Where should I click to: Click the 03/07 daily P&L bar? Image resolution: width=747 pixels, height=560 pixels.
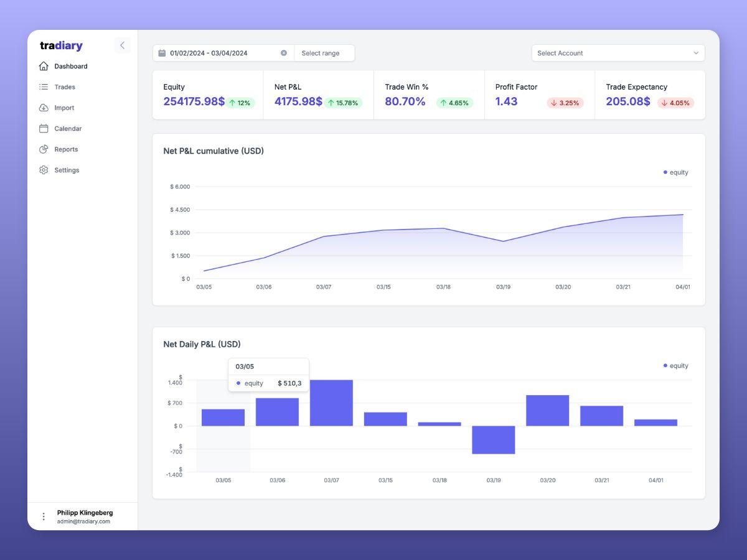click(x=331, y=403)
